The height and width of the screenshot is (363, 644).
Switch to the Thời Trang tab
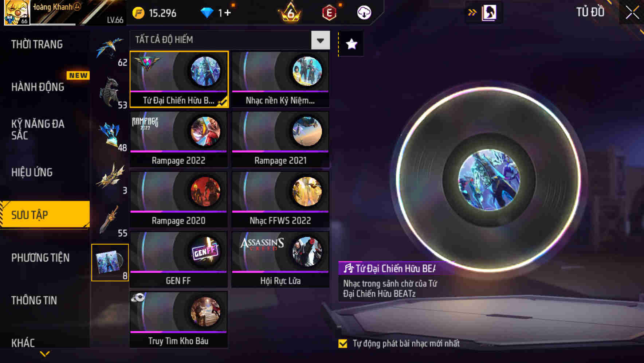point(37,44)
